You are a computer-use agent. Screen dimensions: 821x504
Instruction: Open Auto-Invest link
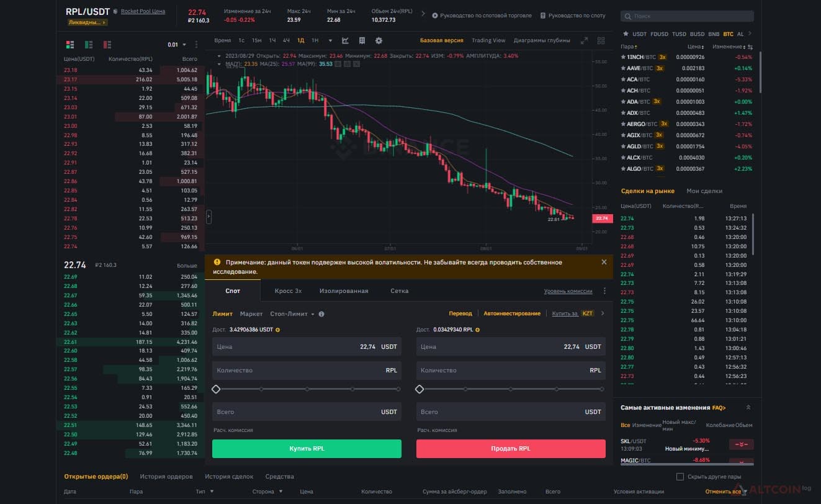pos(512,313)
